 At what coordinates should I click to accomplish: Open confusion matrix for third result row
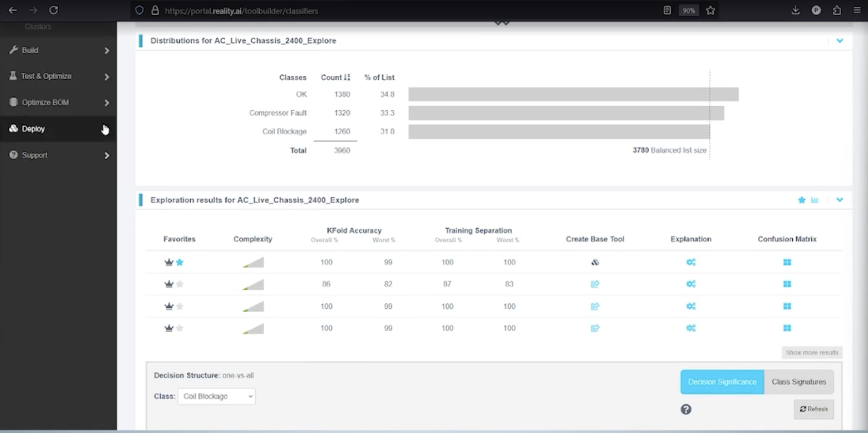click(x=787, y=306)
